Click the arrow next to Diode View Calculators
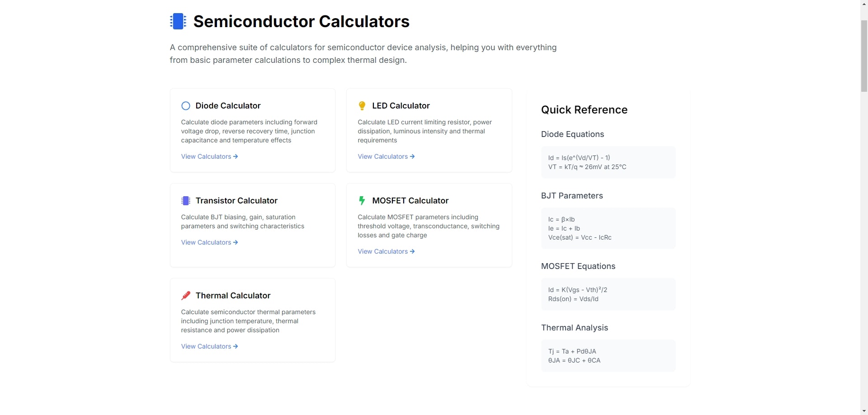The image size is (868, 415). point(236,156)
